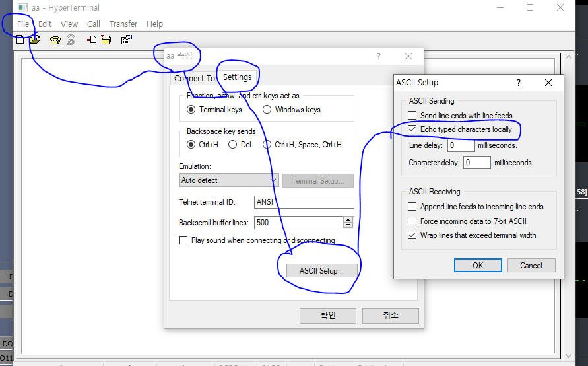Open the Help menu

click(154, 24)
